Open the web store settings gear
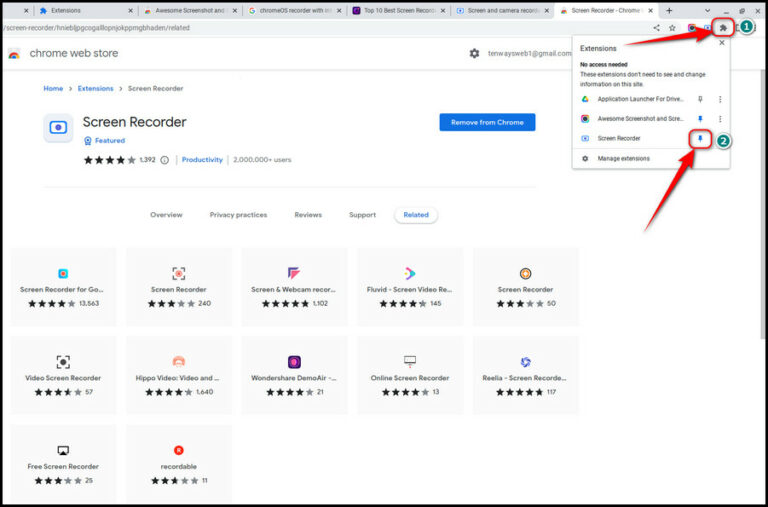768x507 pixels. pyautogui.click(x=474, y=53)
